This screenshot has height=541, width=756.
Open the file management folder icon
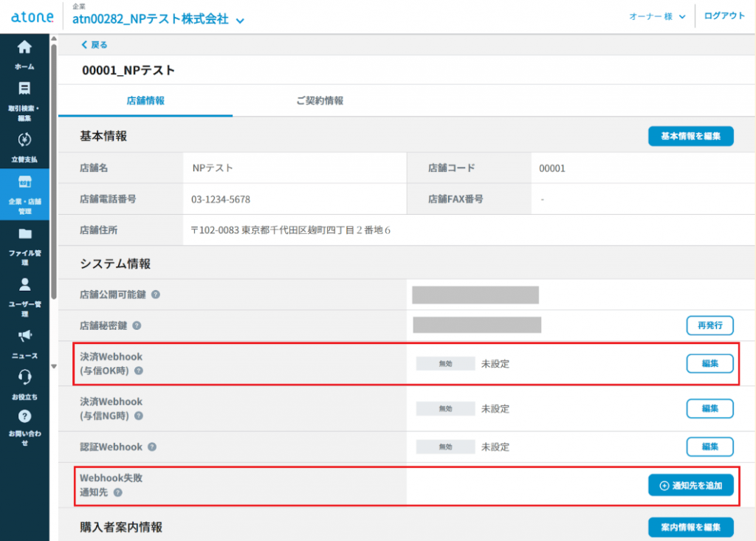click(x=24, y=235)
